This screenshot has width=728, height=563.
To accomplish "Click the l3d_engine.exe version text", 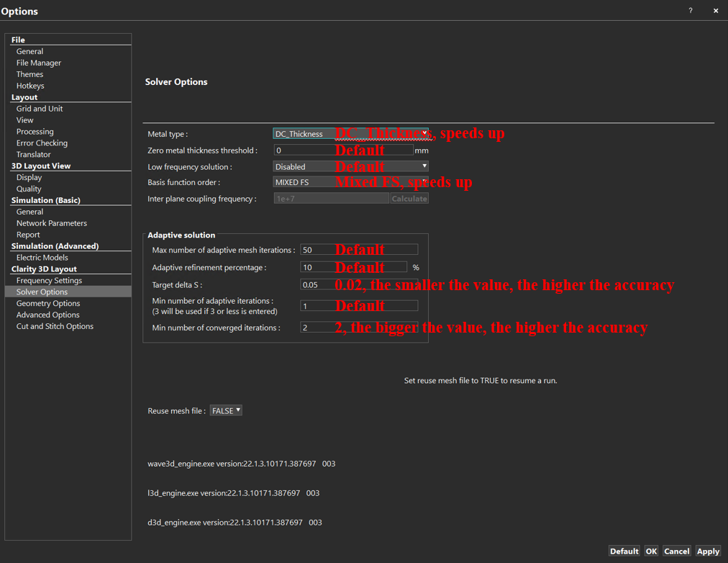I will [234, 493].
